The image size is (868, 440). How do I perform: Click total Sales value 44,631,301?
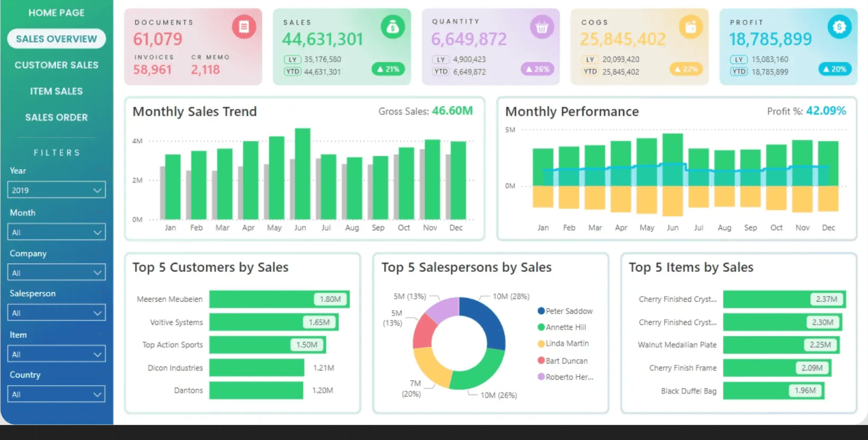click(x=323, y=39)
